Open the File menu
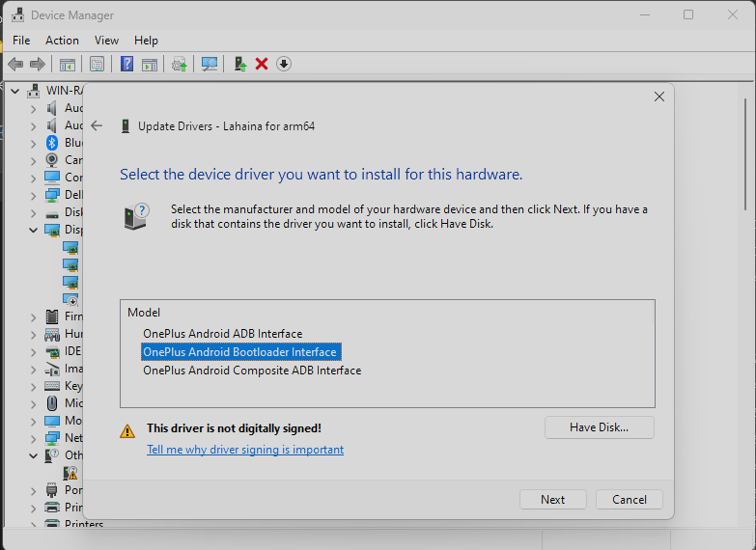 tap(21, 41)
